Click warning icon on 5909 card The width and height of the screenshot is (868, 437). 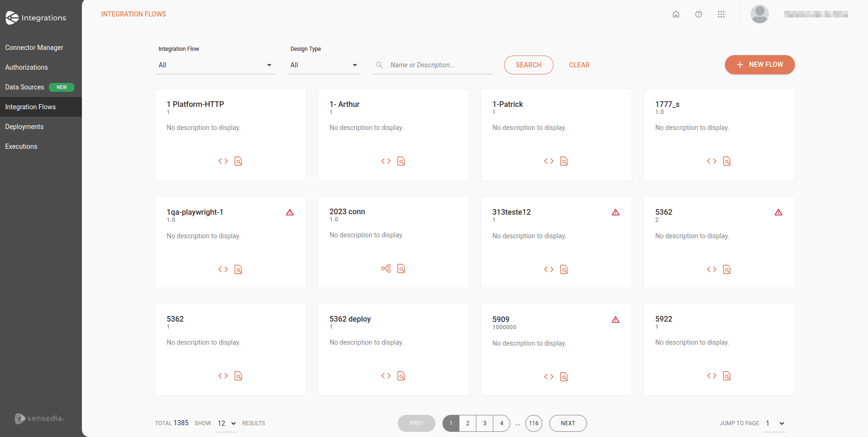[x=616, y=320]
